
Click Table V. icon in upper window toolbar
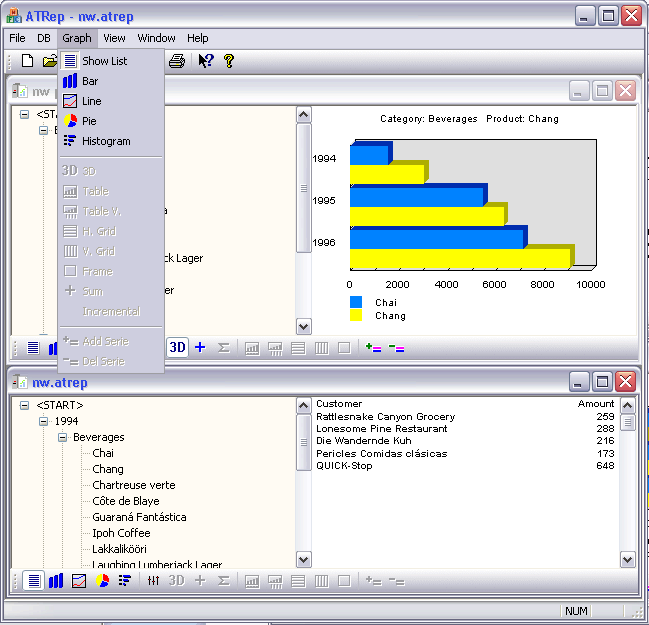(x=275, y=349)
